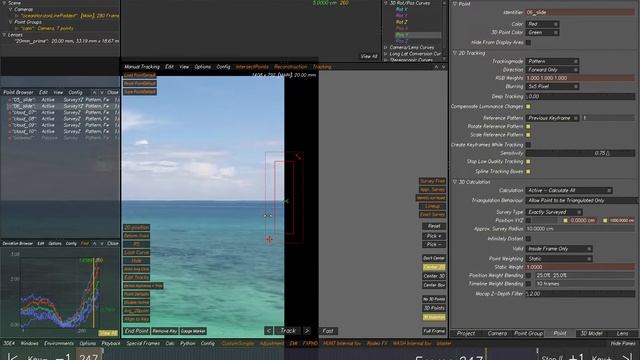Switch to the 3D Model tab
This screenshot has width=640, height=360.
pyautogui.click(x=591, y=333)
